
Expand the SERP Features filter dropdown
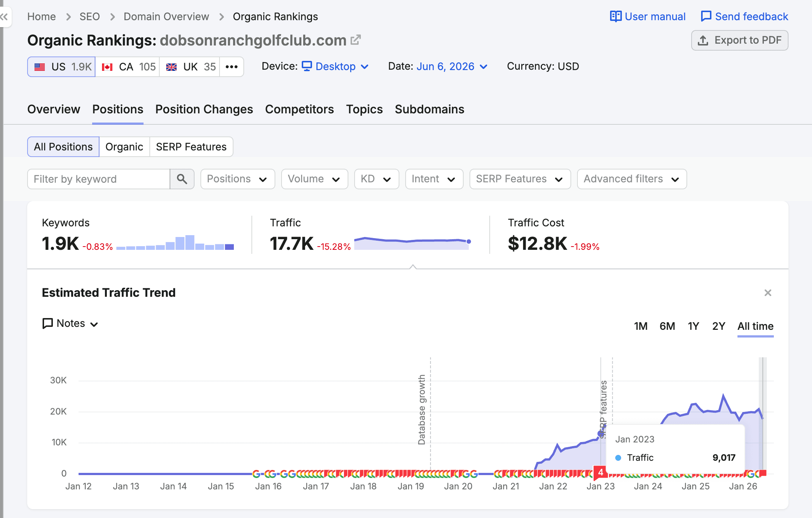520,179
